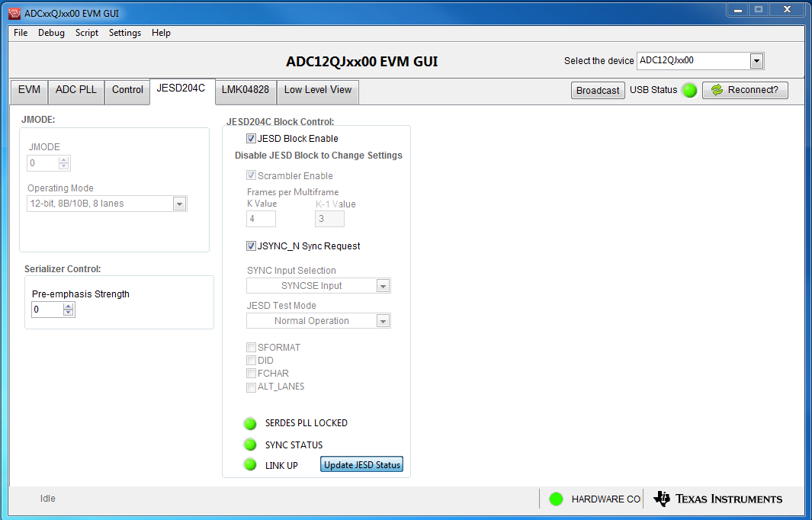Click the HARDWARE CONNECTED green LED
Screen dimensions: 812x520
[x=556, y=499]
